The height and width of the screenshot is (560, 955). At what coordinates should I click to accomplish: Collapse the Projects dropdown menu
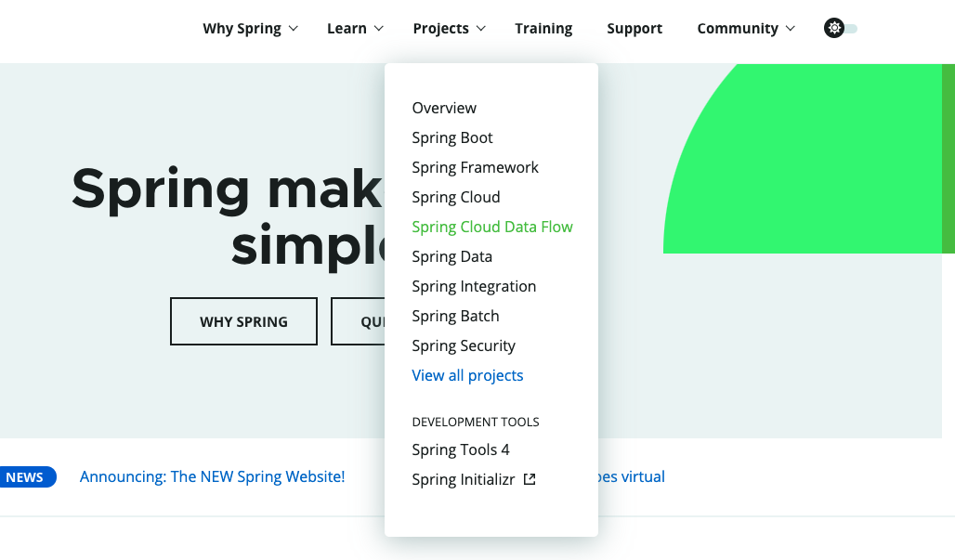[x=449, y=29]
